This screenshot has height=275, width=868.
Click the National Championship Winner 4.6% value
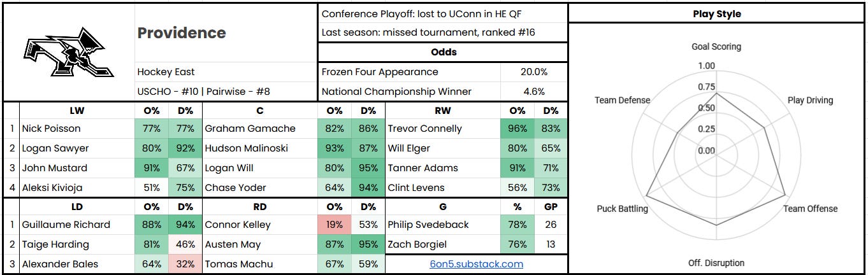[x=534, y=92]
